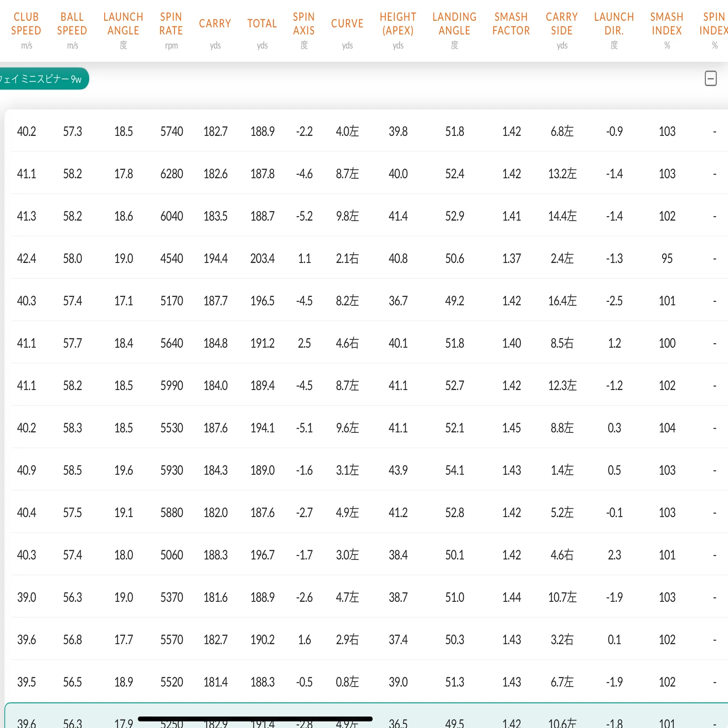Select spin rate value 5990
Screen dimensions: 728x728
tap(172, 386)
